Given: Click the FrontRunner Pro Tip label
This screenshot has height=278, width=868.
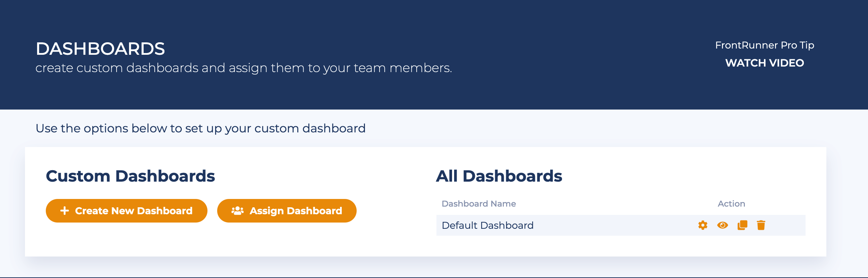Looking at the screenshot, I should coord(765,45).
